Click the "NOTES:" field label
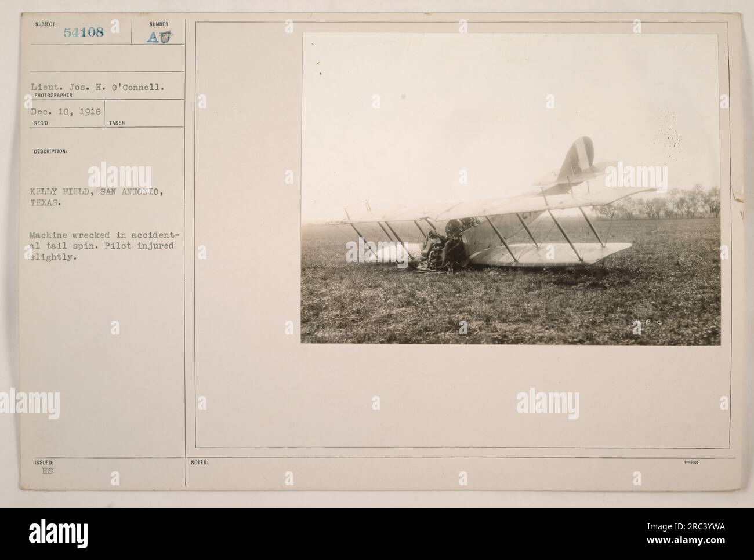 (x=199, y=463)
